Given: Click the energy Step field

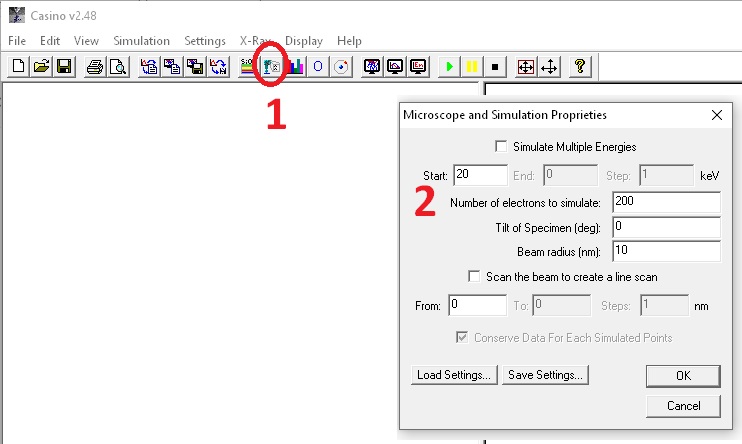Looking at the screenshot, I should tap(667, 175).
